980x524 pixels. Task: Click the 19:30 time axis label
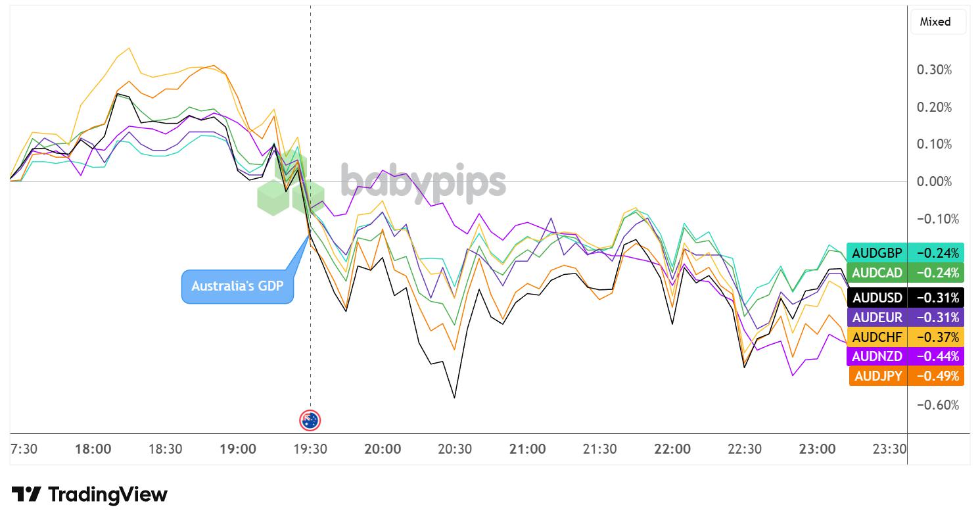[x=310, y=450]
